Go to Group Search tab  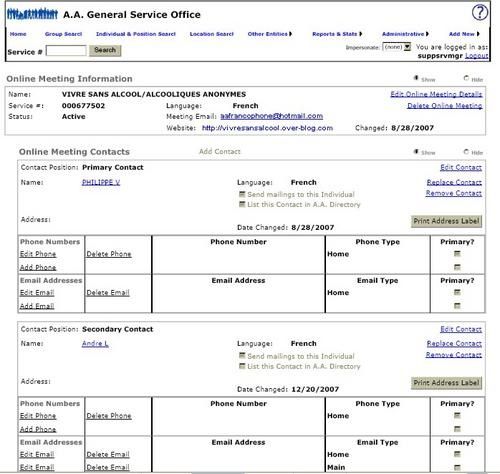63,34
